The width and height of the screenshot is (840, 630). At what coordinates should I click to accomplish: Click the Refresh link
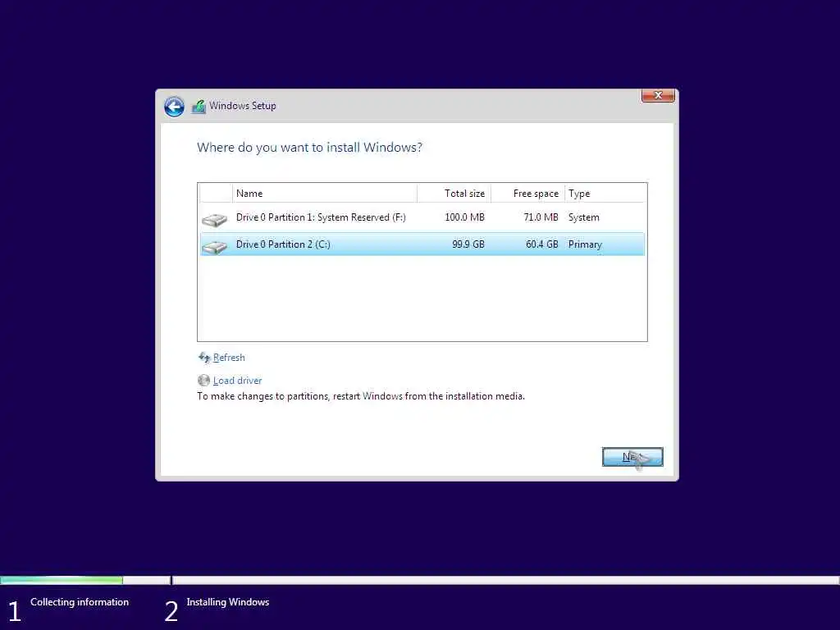229,358
